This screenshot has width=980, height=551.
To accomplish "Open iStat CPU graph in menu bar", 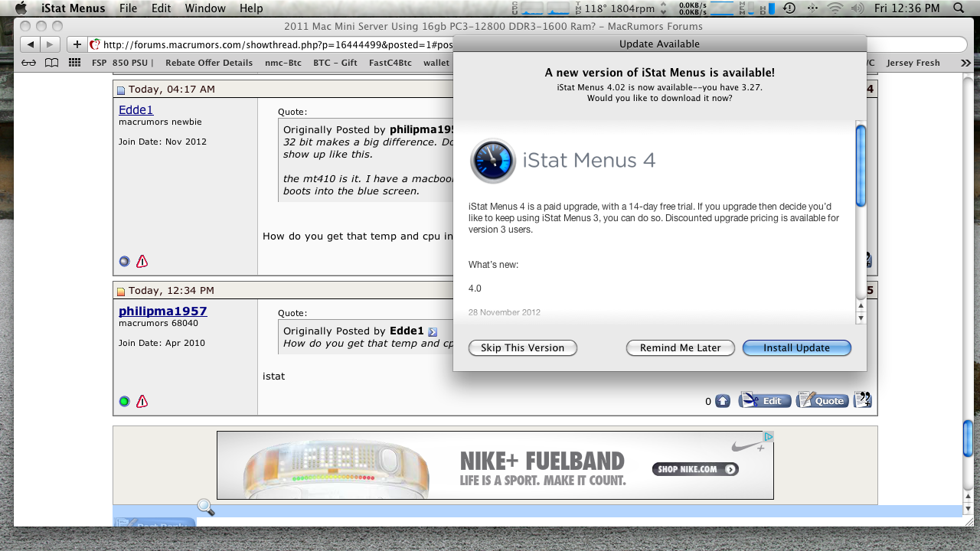I will 541,8.
